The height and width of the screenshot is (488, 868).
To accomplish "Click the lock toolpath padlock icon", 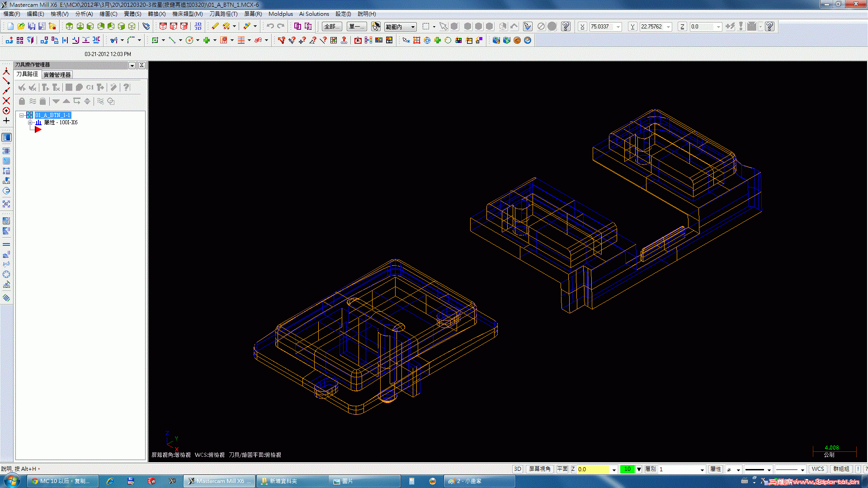I will tap(22, 101).
